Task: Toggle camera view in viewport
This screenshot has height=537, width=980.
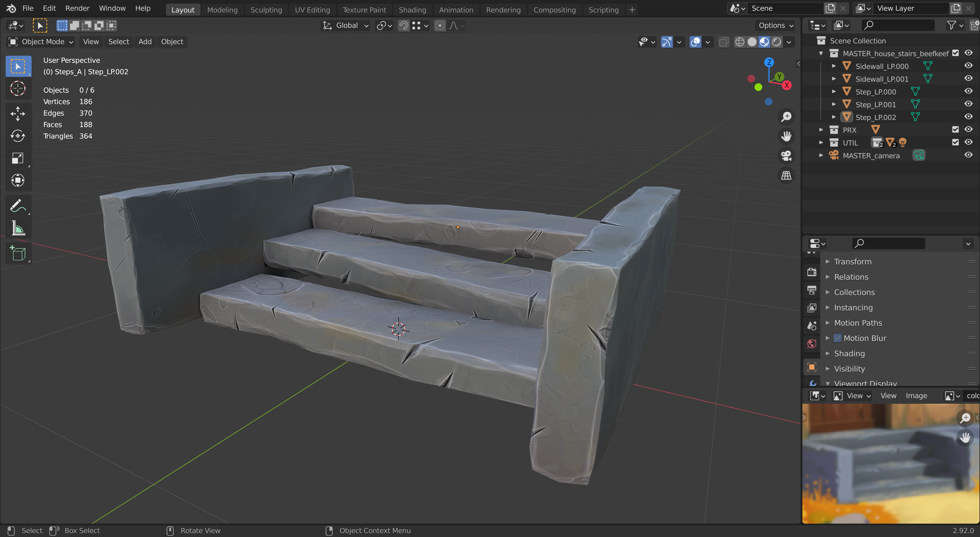Action: pyautogui.click(x=786, y=155)
